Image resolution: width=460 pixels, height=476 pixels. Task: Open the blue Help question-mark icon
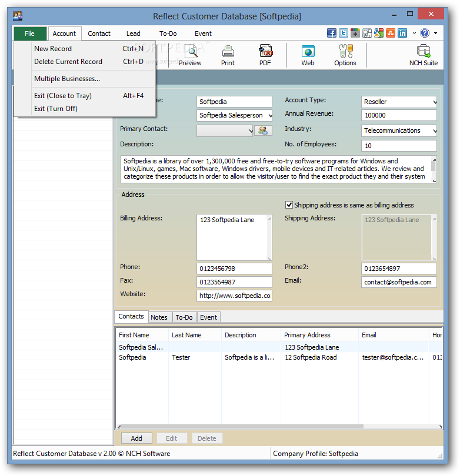(425, 33)
